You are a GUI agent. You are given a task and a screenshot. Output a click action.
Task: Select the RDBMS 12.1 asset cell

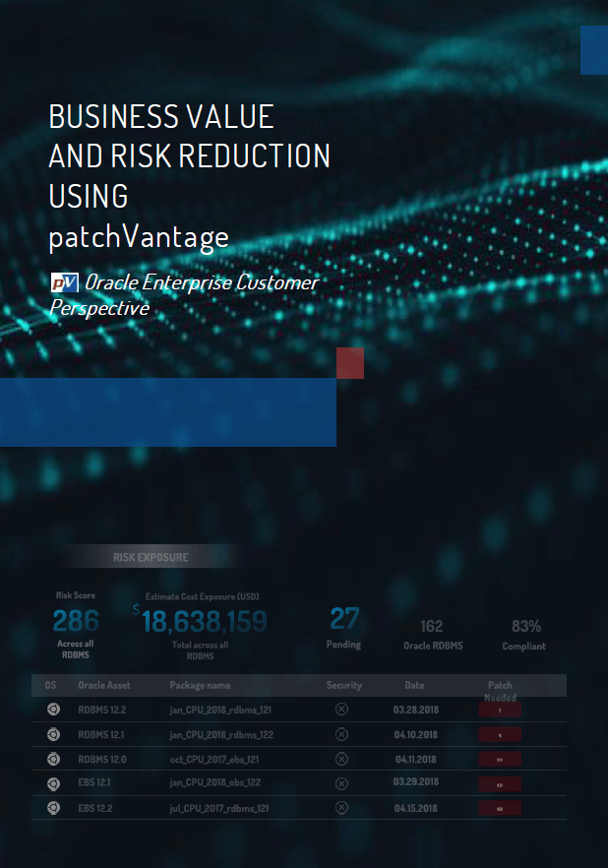pos(100,734)
